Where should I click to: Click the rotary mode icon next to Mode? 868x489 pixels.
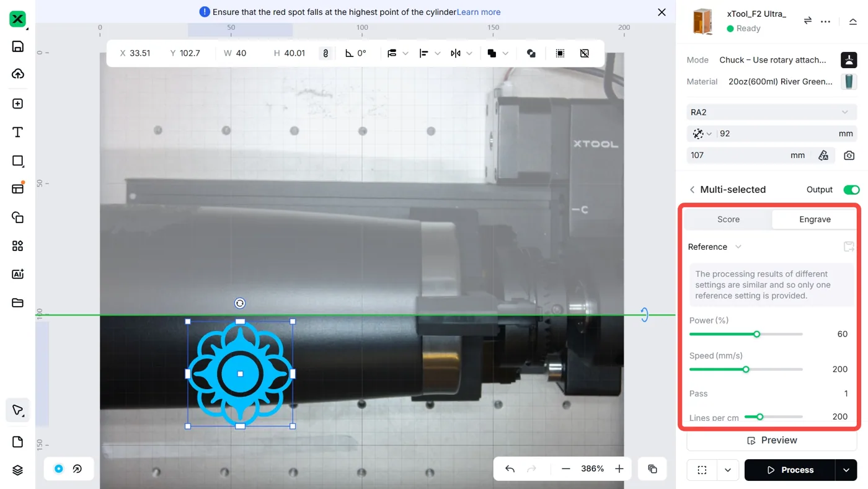pos(849,59)
